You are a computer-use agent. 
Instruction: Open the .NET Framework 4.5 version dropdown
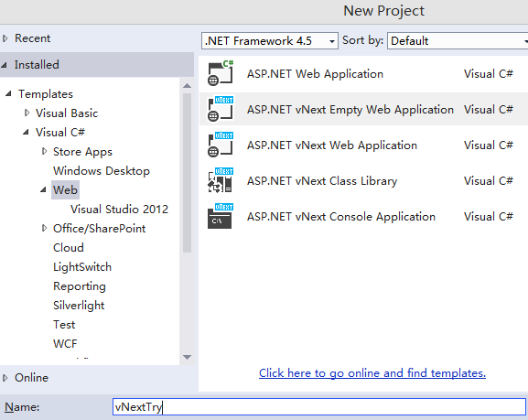[x=270, y=41]
